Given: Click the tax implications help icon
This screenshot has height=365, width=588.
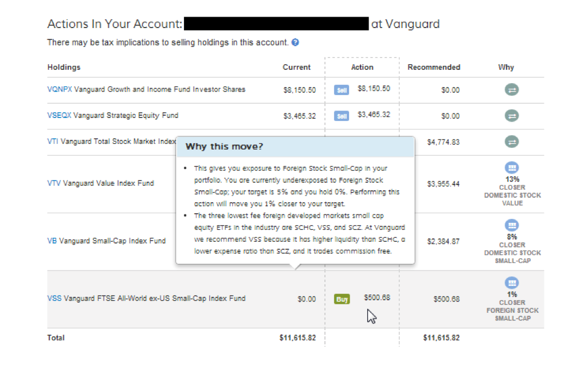Looking at the screenshot, I should click(x=295, y=42).
